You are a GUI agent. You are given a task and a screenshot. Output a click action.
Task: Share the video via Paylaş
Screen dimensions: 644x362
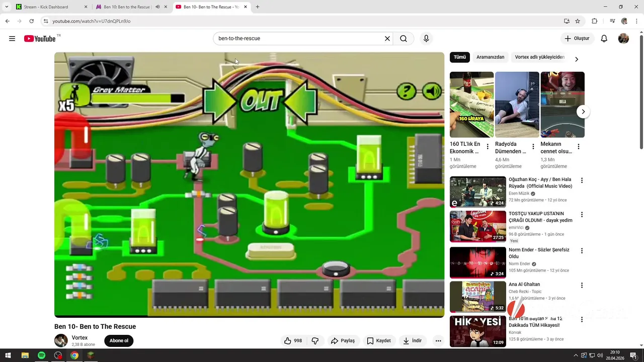pos(343,341)
